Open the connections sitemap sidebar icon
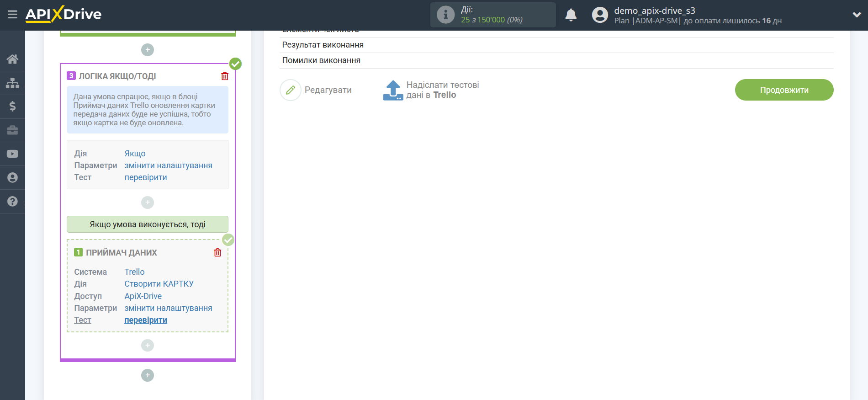 (12, 83)
